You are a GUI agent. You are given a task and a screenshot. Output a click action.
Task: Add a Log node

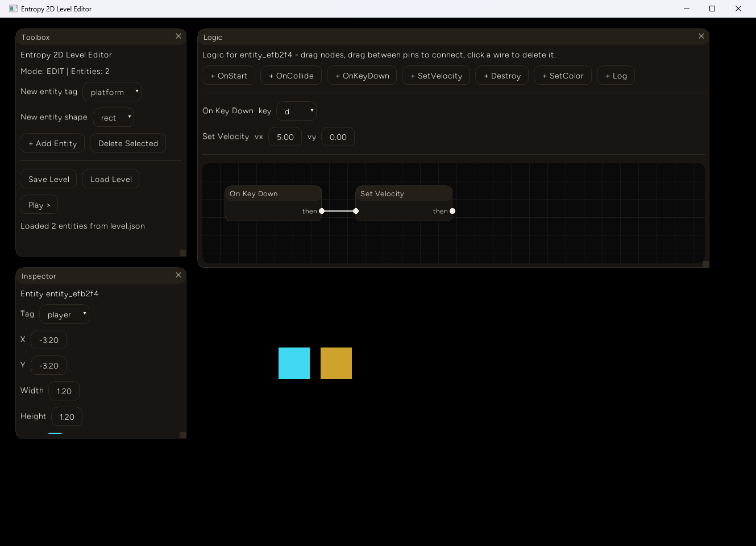[616, 76]
